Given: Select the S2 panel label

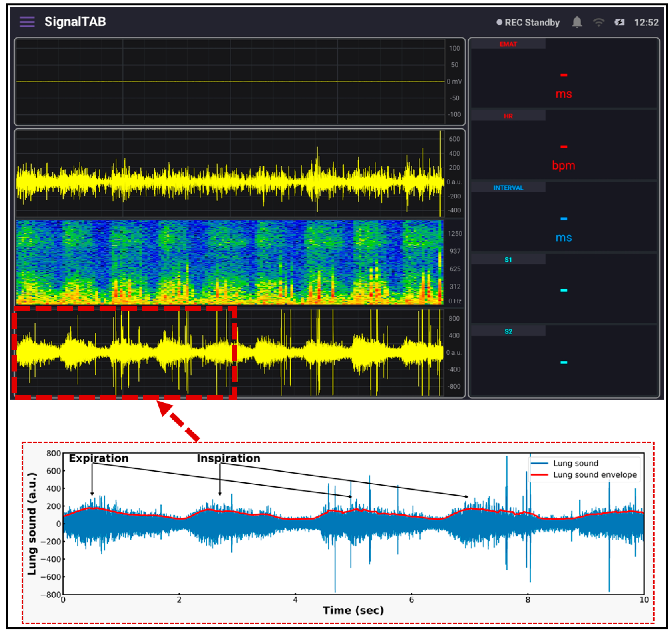Looking at the screenshot, I should [508, 331].
